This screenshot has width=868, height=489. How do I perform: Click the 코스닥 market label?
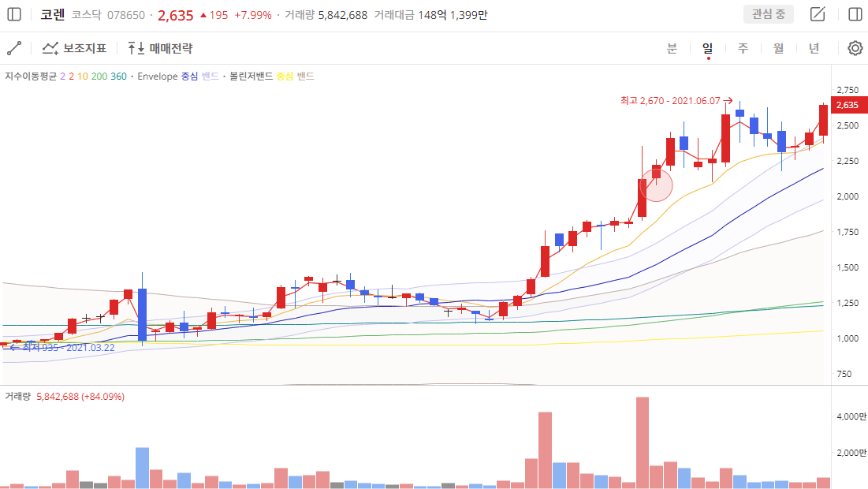coord(87,15)
